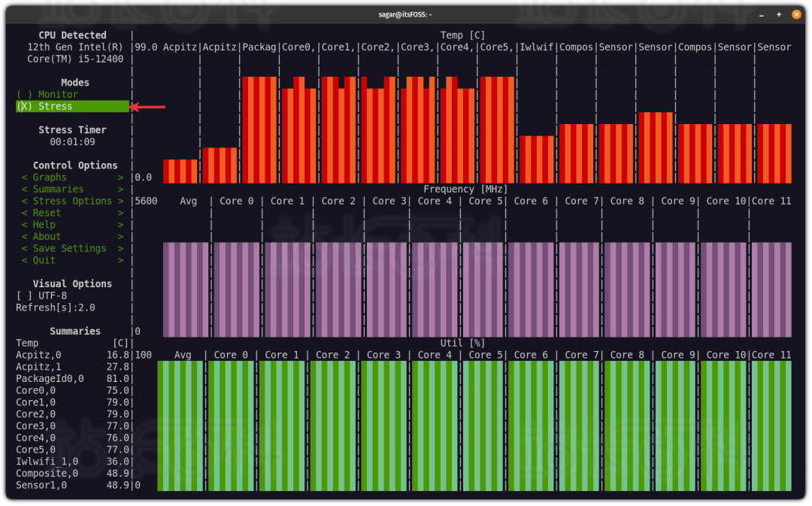Viewport: 812px width, 506px height.
Task: Open the Graphs submenu
Action: [x=72, y=177]
